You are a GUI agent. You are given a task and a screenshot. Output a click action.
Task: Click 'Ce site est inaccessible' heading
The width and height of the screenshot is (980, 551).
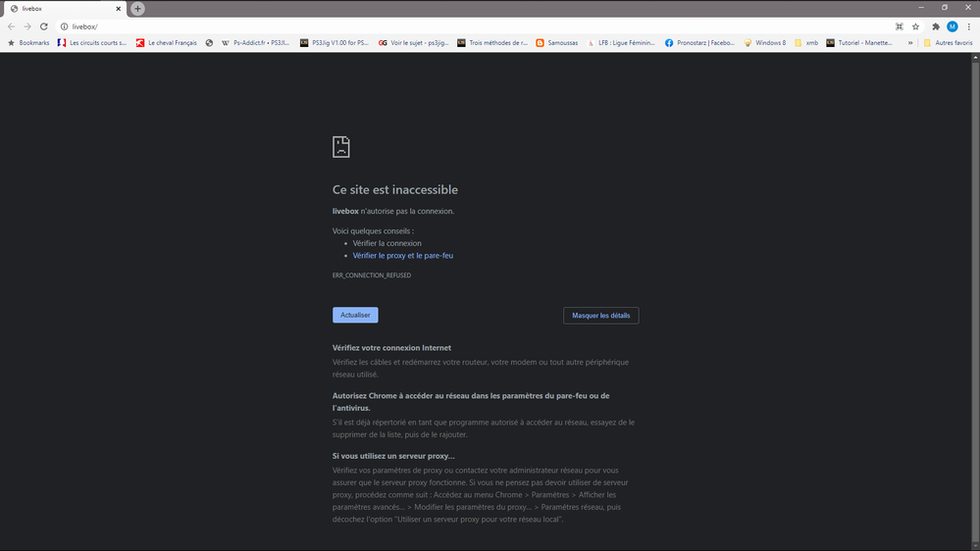click(395, 189)
